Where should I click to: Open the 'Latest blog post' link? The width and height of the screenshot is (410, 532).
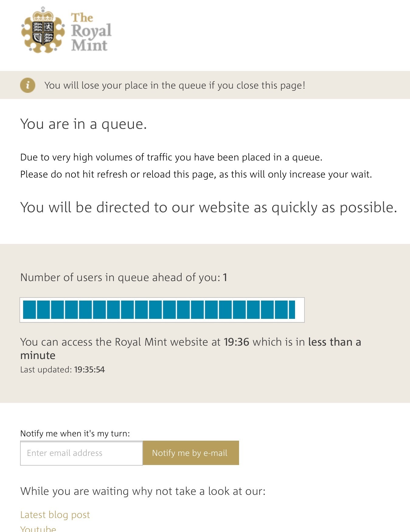point(55,515)
